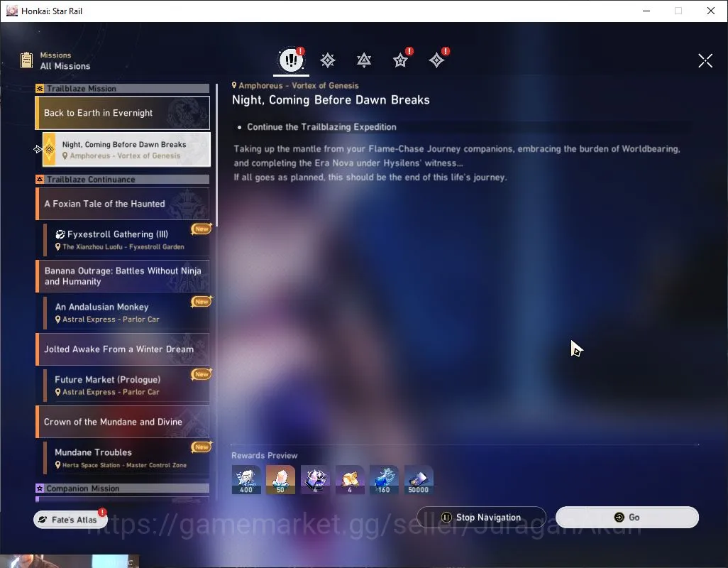Select Fyxestroll Gathering (III) mission
Screen dimensions: 728x568
click(x=127, y=240)
